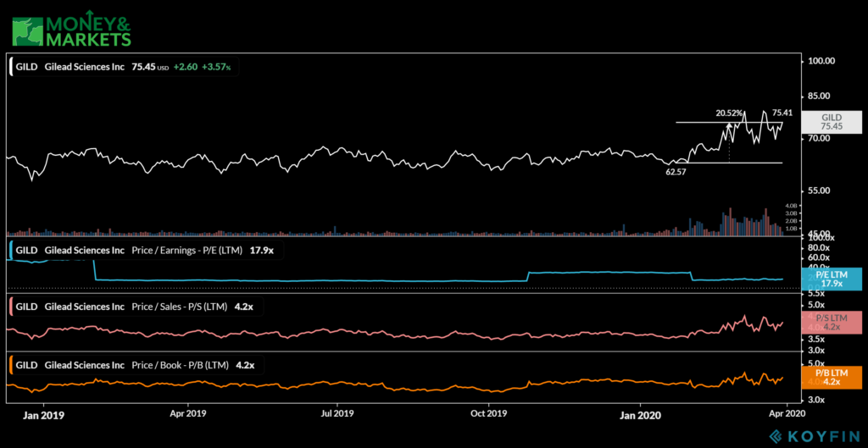Screen dimensions: 868x448
Task: Select the orange P/B LTM axis tag
Action: [832, 377]
